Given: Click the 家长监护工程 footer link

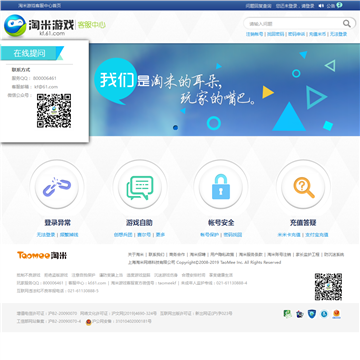Looking at the screenshot, I should (x=308, y=255).
